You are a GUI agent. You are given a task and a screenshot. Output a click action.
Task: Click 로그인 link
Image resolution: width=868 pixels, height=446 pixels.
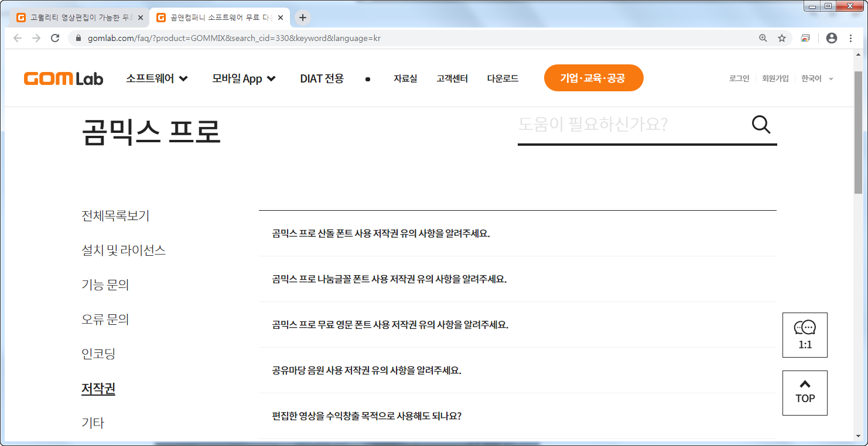(x=739, y=78)
